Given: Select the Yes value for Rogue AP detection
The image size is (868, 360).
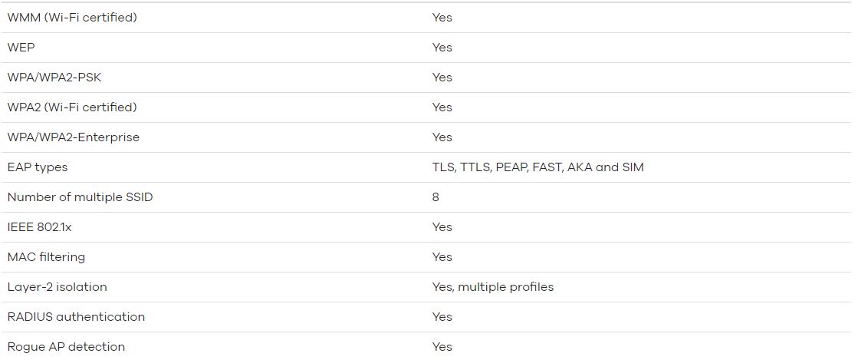Looking at the screenshot, I should tap(442, 347).
